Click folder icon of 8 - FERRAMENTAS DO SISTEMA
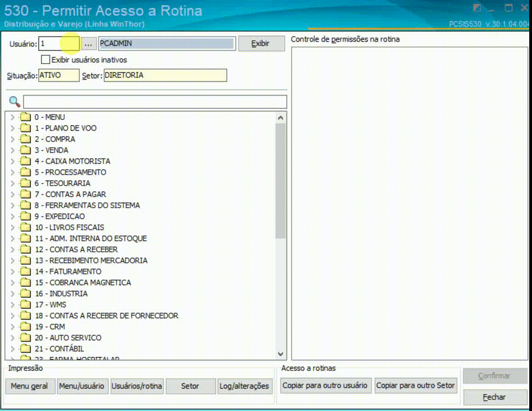The width and height of the screenshot is (532, 411). click(x=25, y=205)
